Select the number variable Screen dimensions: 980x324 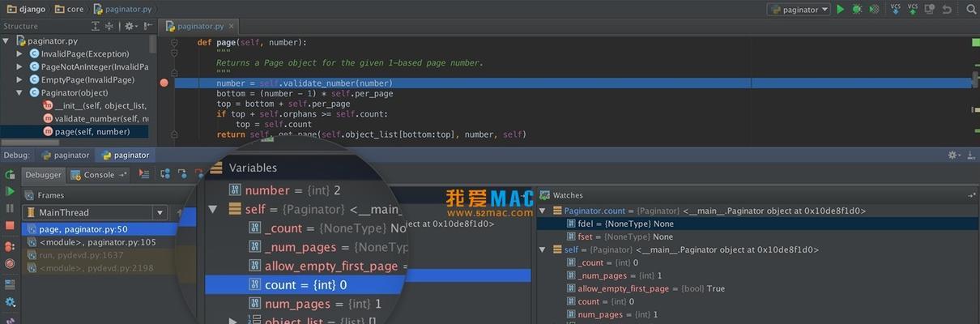pos(283,190)
